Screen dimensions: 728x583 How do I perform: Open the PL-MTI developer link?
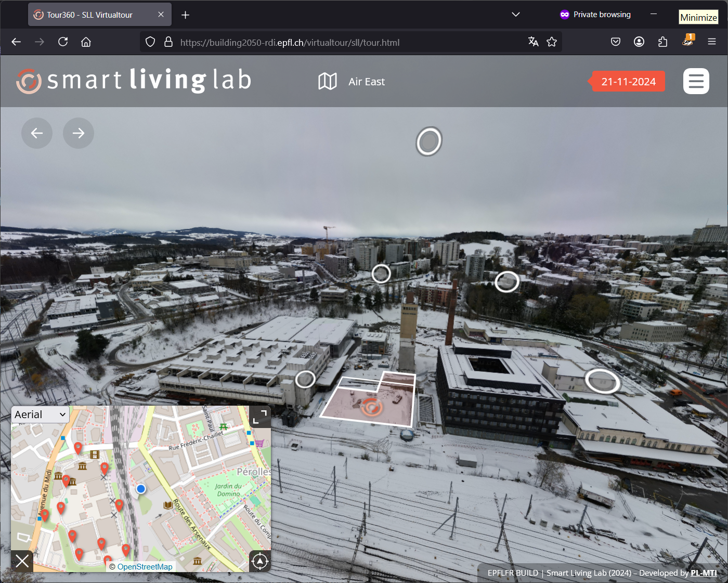pyautogui.click(x=704, y=573)
